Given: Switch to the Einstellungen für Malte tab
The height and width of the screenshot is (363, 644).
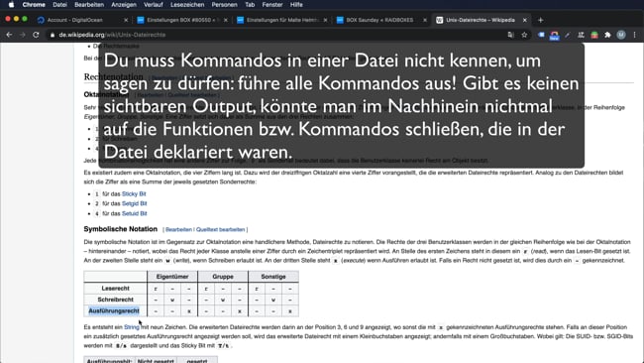Looking at the screenshot, I should tap(281, 20).
